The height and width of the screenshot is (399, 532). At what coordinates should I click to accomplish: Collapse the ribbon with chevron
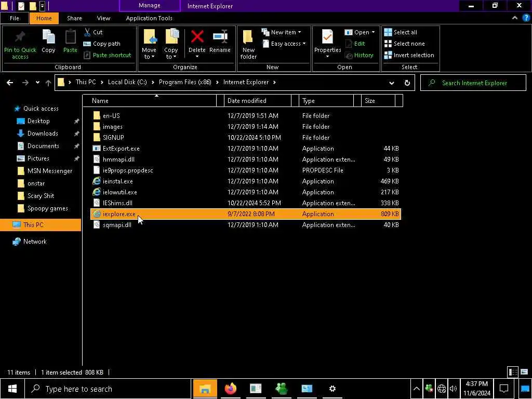[515, 18]
